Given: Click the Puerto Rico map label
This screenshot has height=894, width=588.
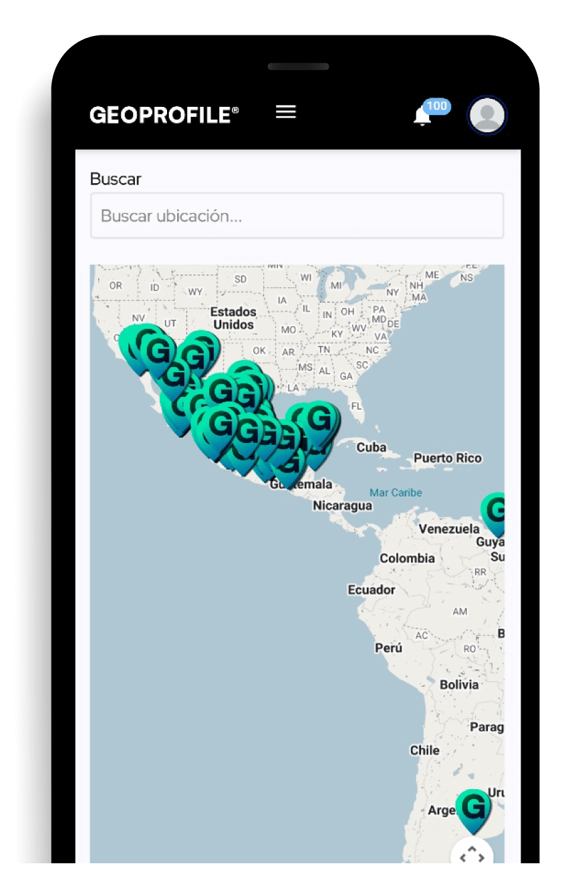Looking at the screenshot, I should (x=448, y=458).
